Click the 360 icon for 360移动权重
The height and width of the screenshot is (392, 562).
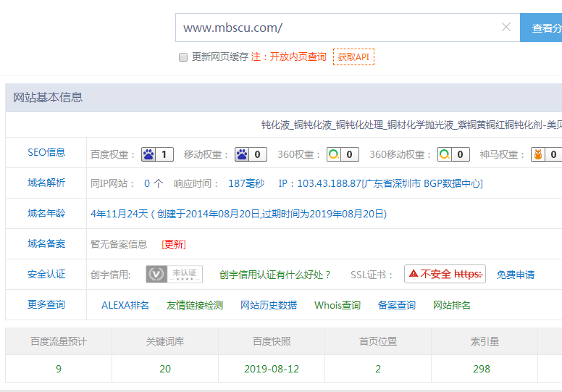coord(445,154)
